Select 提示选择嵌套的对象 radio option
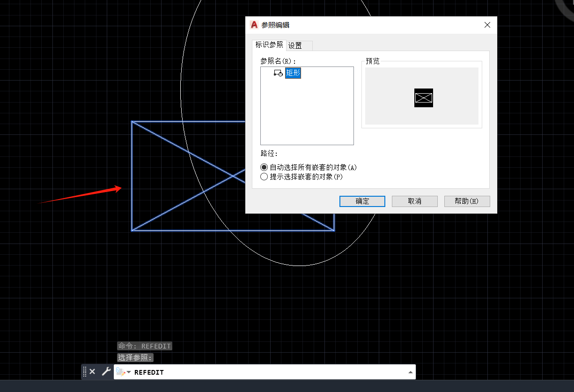 pyautogui.click(x=265, y=177)
